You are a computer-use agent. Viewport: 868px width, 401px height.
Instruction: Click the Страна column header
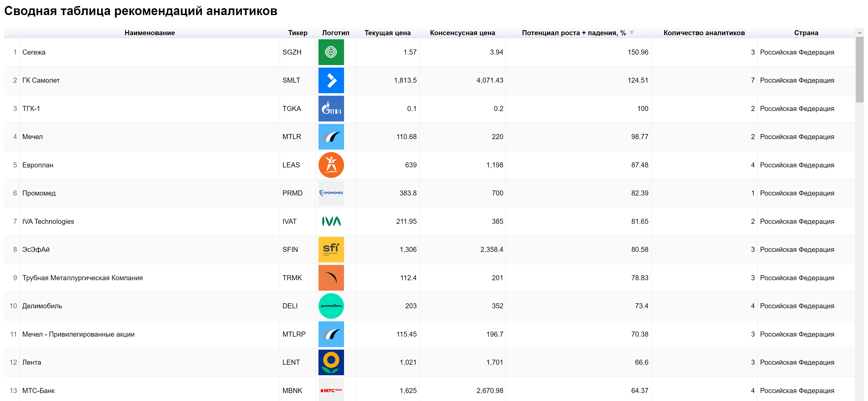(806, 33)
